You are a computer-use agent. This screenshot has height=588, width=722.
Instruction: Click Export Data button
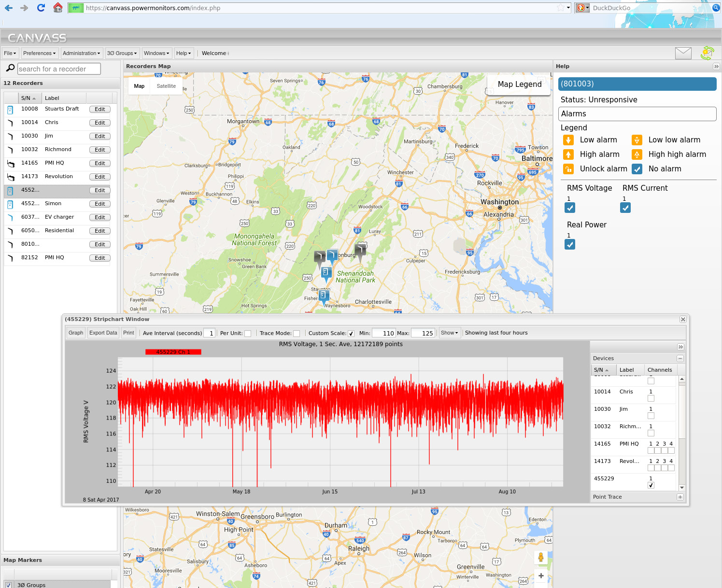[103, 333]
